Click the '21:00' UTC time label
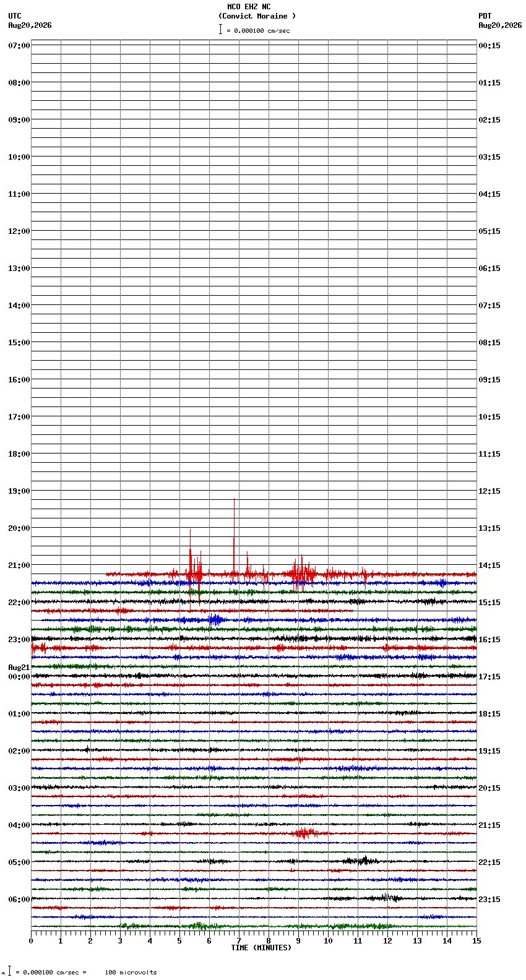 click(19, 565)
